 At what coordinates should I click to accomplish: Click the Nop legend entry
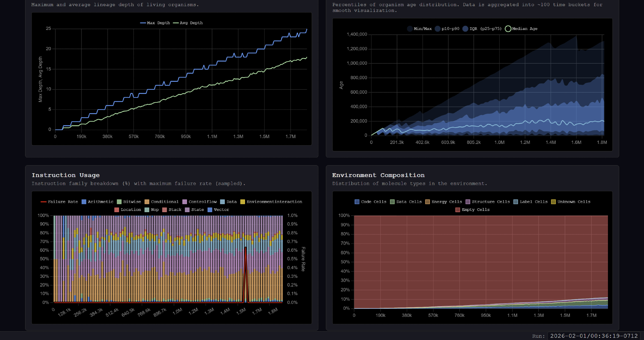pos(152,210)
